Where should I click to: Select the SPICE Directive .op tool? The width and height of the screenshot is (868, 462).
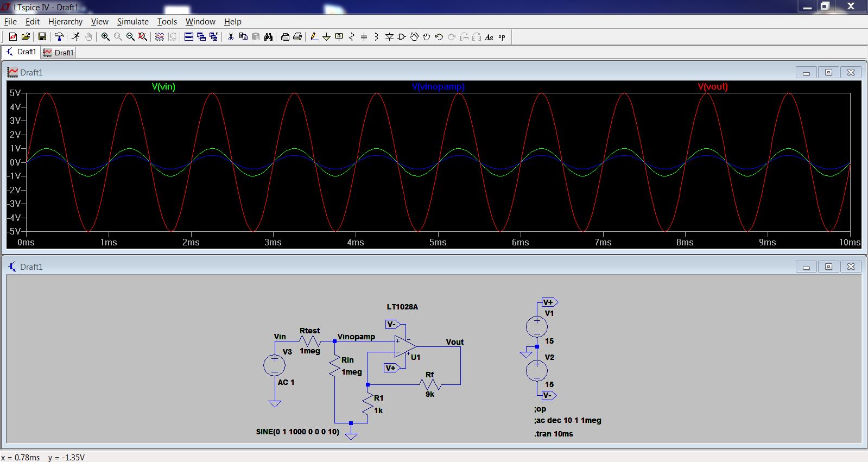pyautogui.click(x=502, y=37)
